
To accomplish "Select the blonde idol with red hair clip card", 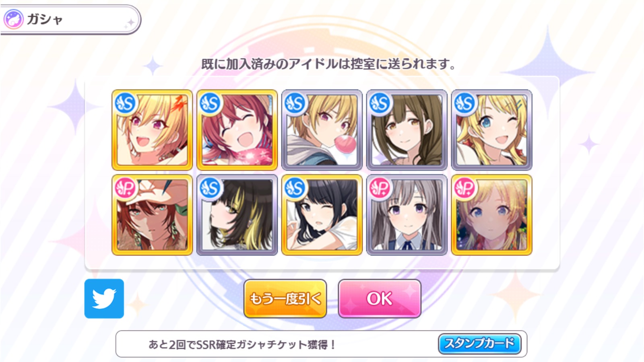I will coord(152,130).
